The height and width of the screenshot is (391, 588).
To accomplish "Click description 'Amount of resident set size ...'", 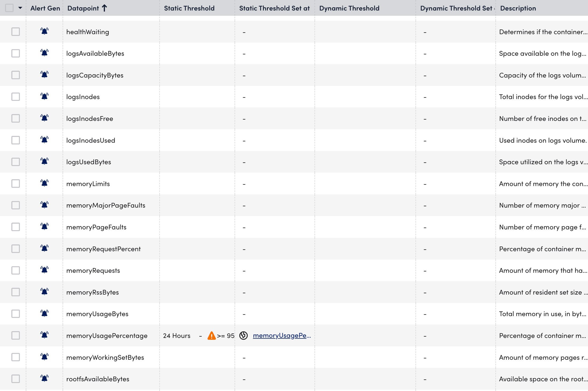I will tap(543, 292).
